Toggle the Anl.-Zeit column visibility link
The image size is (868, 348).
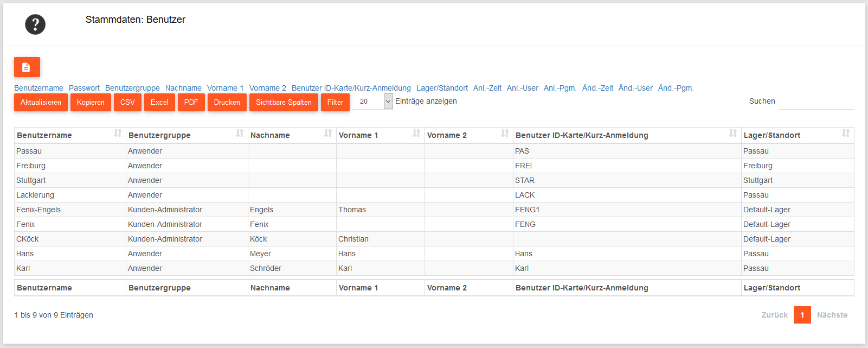[x=487, y=88]
